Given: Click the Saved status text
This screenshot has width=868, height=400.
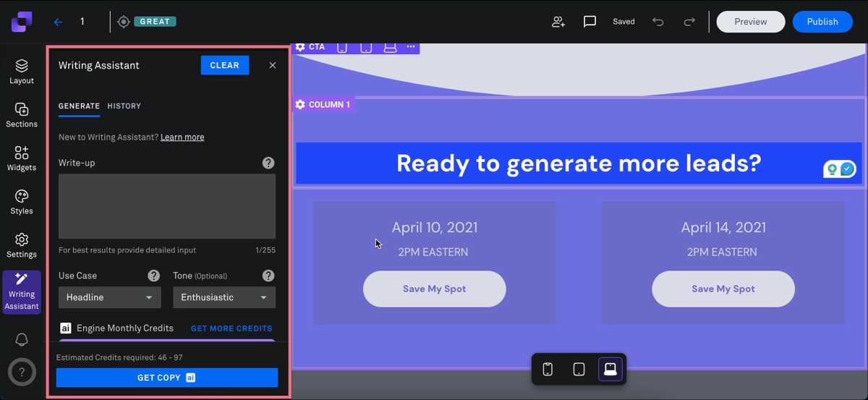Looking at the screenshot, I should (624, 22).
